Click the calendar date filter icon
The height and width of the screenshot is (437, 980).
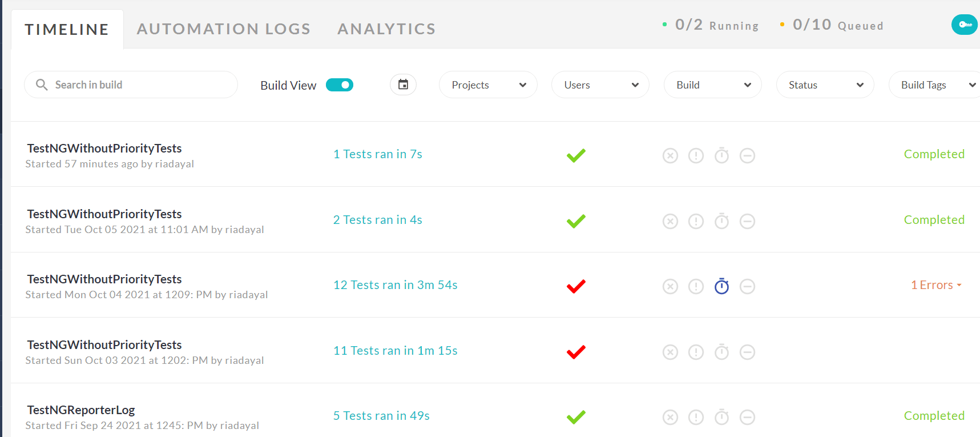coord(403,85)
